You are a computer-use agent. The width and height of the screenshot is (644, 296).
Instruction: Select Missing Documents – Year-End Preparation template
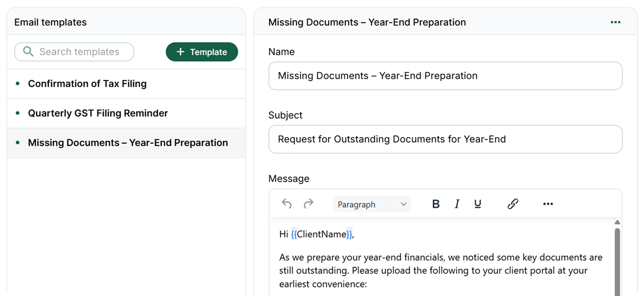click(128, 143)
